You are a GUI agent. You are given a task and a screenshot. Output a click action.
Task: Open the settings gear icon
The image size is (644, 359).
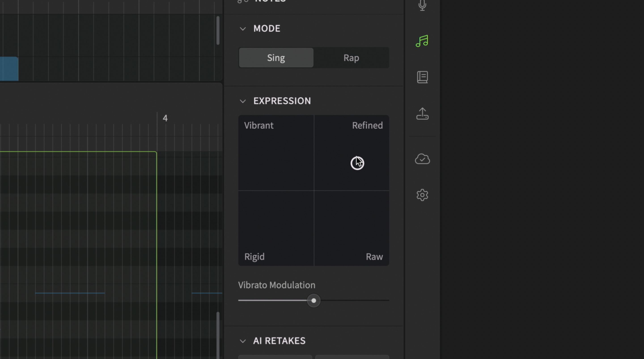coord(422,195)
